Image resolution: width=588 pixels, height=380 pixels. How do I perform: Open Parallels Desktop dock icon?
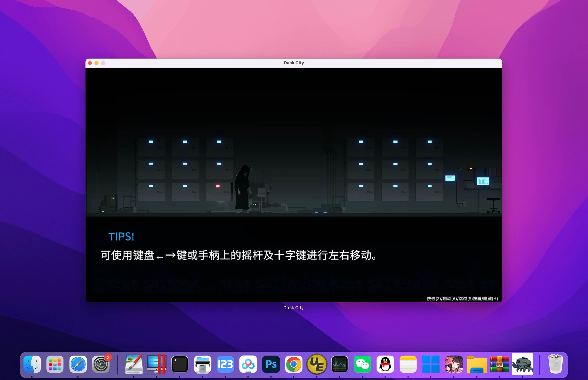[x=157, y=364]
